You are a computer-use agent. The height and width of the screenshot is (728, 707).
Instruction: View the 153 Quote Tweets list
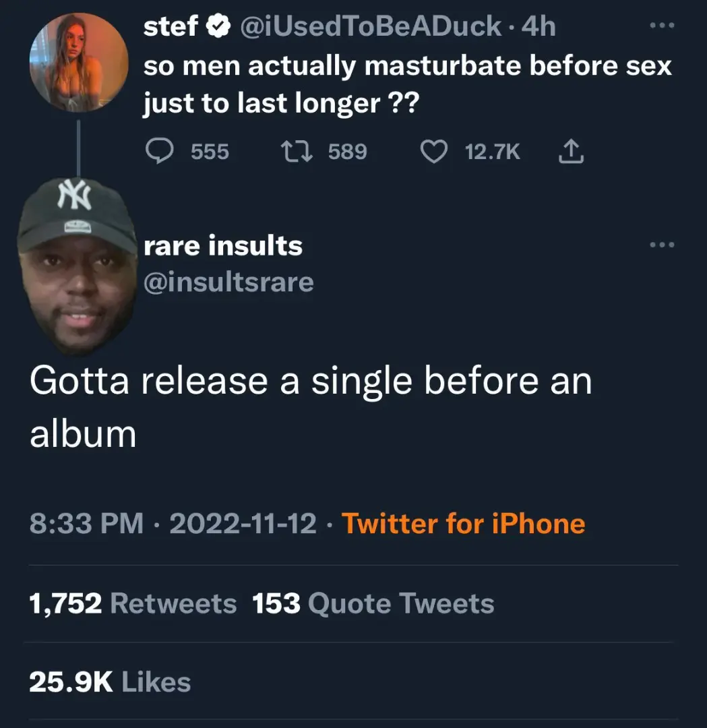pos(373,603)
